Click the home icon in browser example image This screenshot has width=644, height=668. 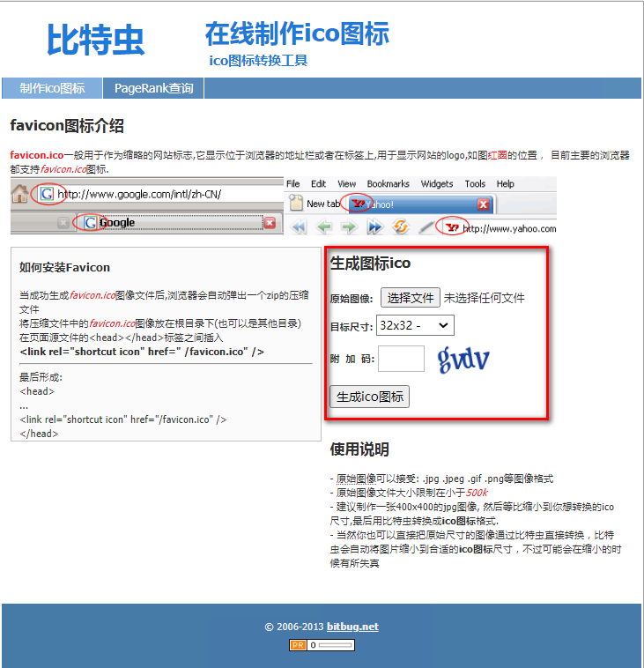pos(19,194)
